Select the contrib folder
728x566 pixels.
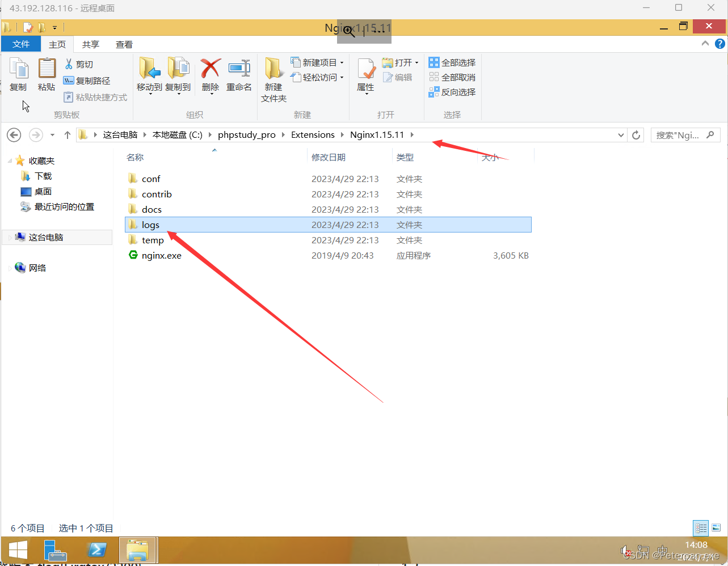(328, 194)
